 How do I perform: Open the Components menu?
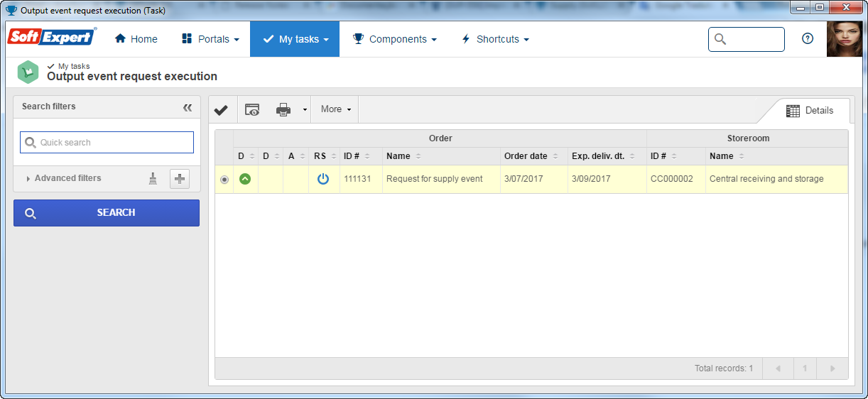[395, 39]
